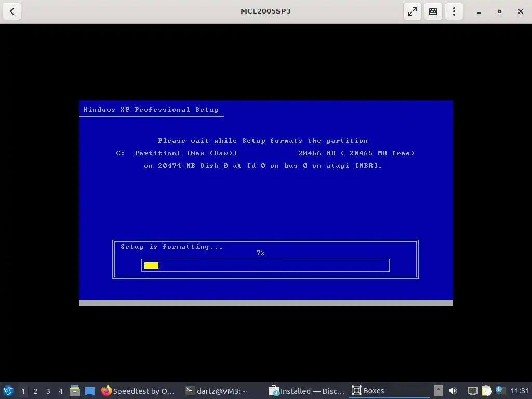Click the '20466 MB' partition size text
532x399 pixels.
(317, 153)
